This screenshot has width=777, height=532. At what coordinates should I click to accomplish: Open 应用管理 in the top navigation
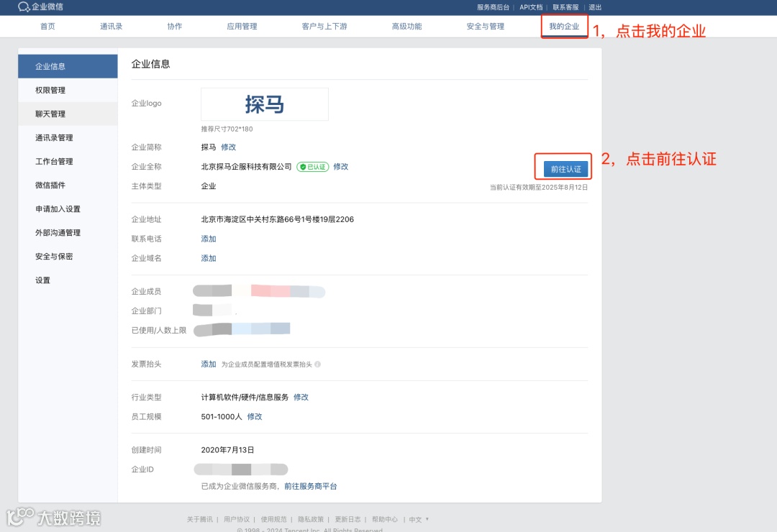click(x=242, y=27)
